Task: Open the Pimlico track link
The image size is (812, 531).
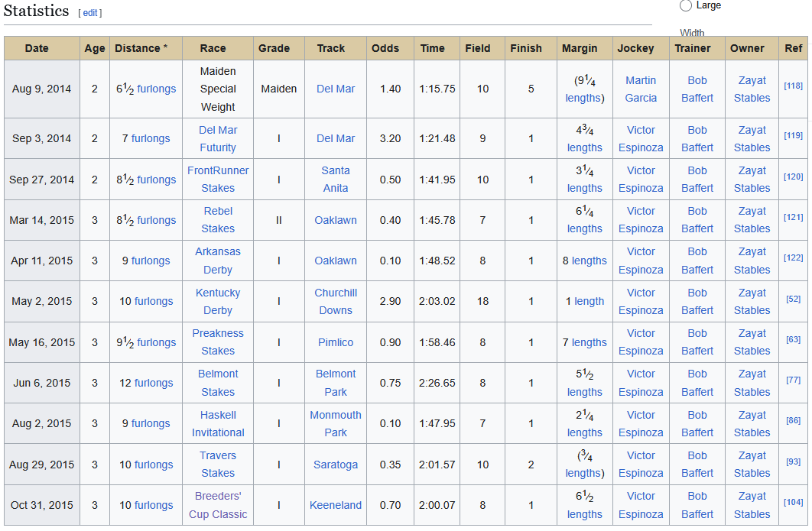Action: coord(336,342)
